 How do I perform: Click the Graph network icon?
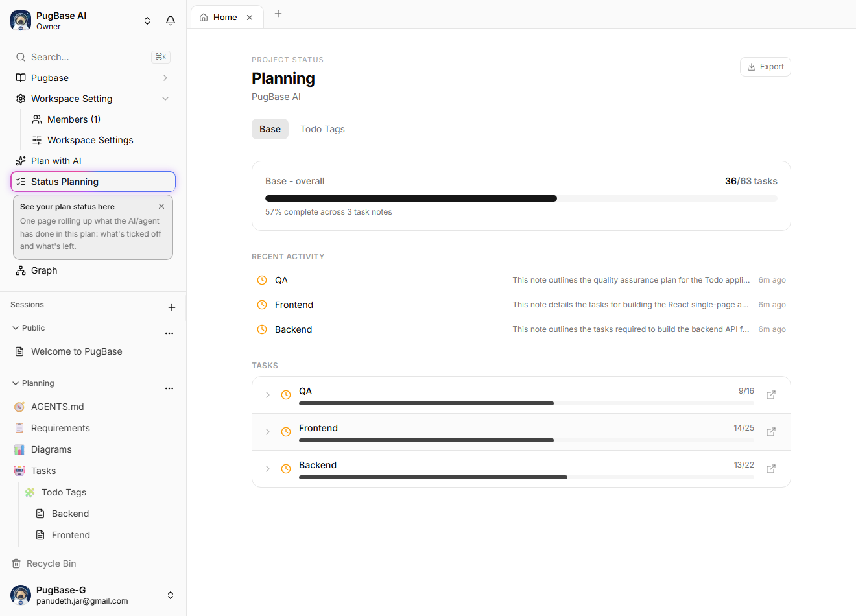point(21,270)
